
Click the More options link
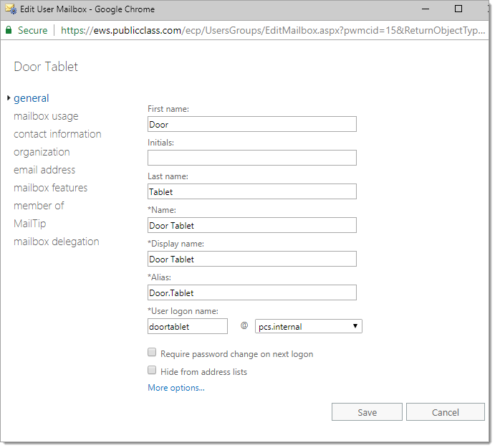coord(176,388)
